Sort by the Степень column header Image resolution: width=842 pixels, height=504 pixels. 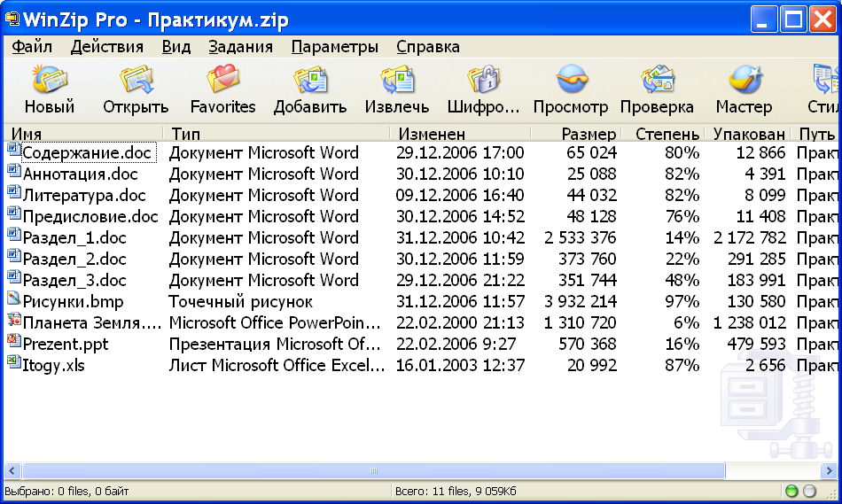pyautogui.click(x=663, y=133)
